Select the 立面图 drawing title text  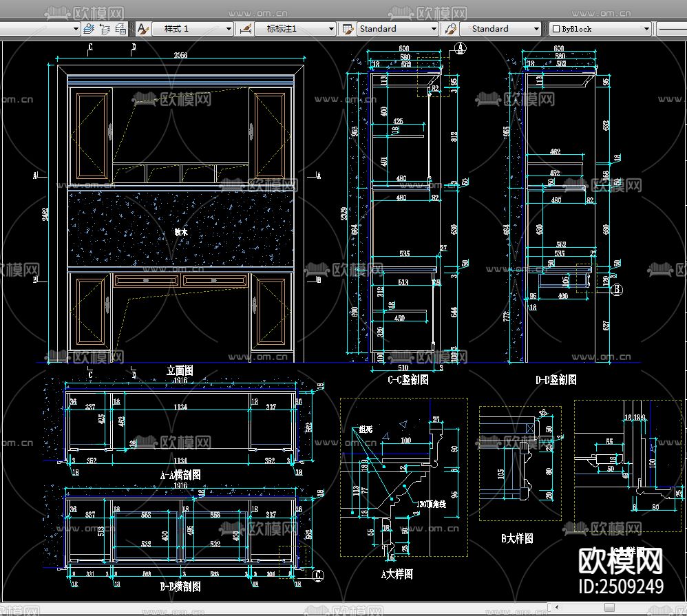180,371
